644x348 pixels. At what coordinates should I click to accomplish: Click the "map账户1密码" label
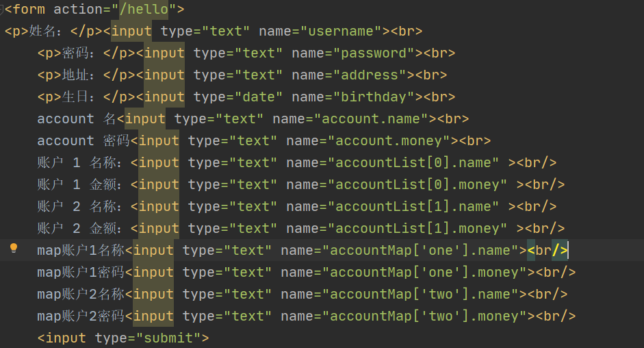81,272
